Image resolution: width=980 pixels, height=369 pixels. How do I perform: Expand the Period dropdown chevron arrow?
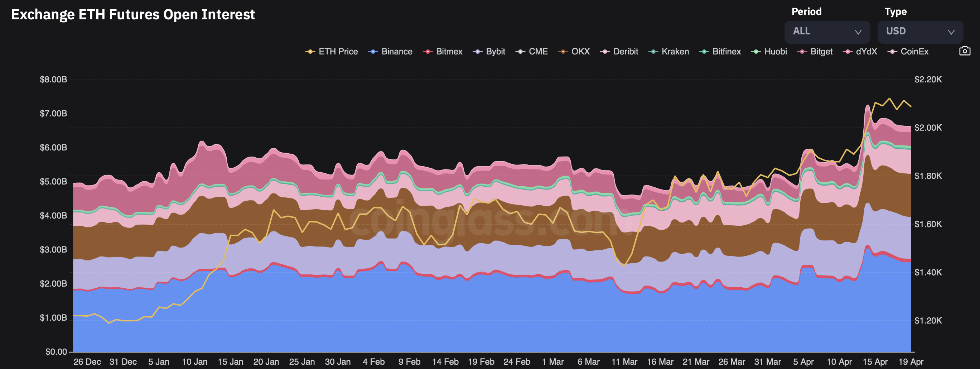pos(858,32)
